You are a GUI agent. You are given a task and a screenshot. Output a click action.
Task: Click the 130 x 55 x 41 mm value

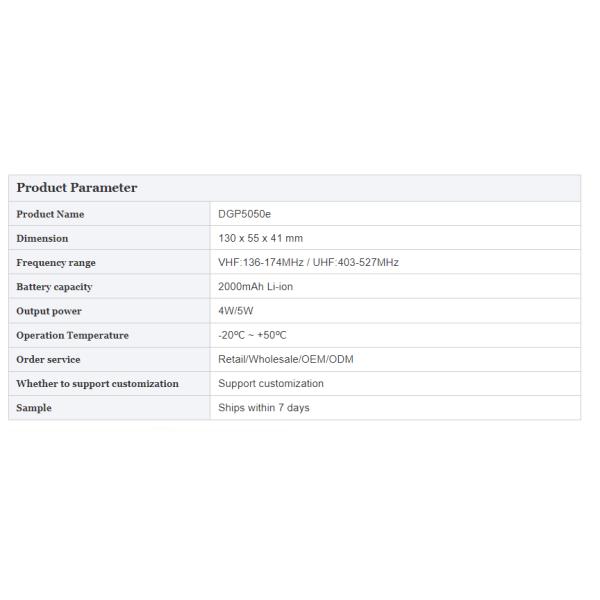260,238
